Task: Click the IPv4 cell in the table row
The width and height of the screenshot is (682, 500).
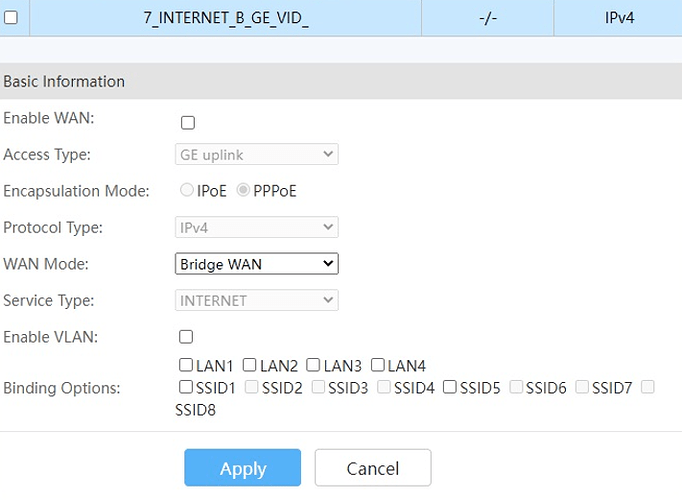Action: (619, 18)
